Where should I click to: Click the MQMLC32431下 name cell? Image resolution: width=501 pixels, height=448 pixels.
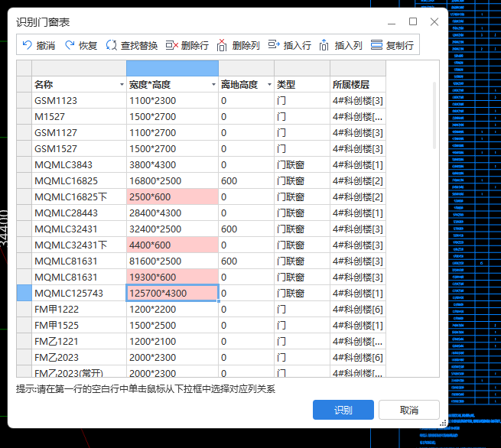coord(80,245)
